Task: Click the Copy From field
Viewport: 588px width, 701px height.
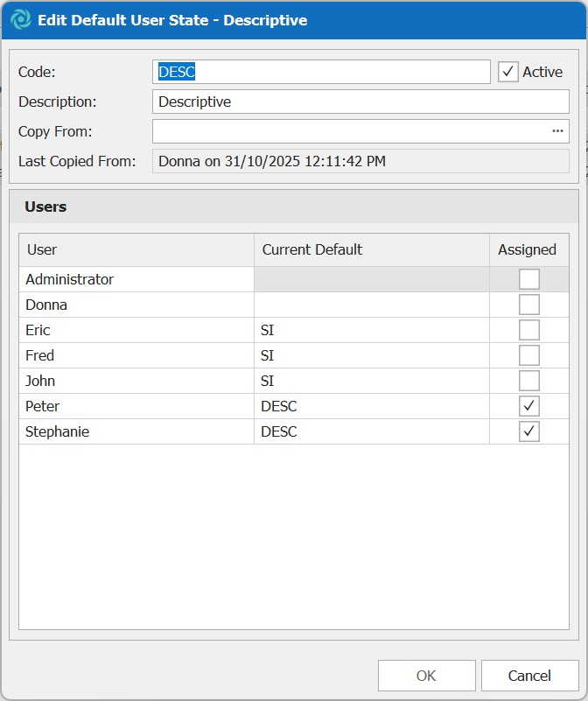Action: point(348,131)
